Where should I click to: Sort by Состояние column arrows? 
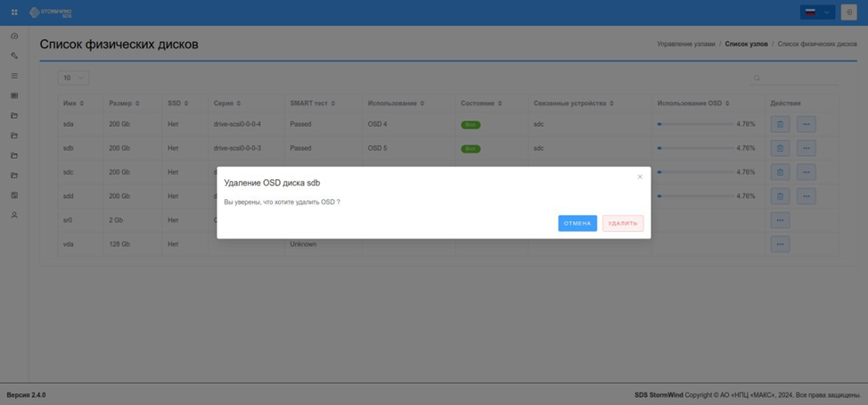click(x=500, y=103)
